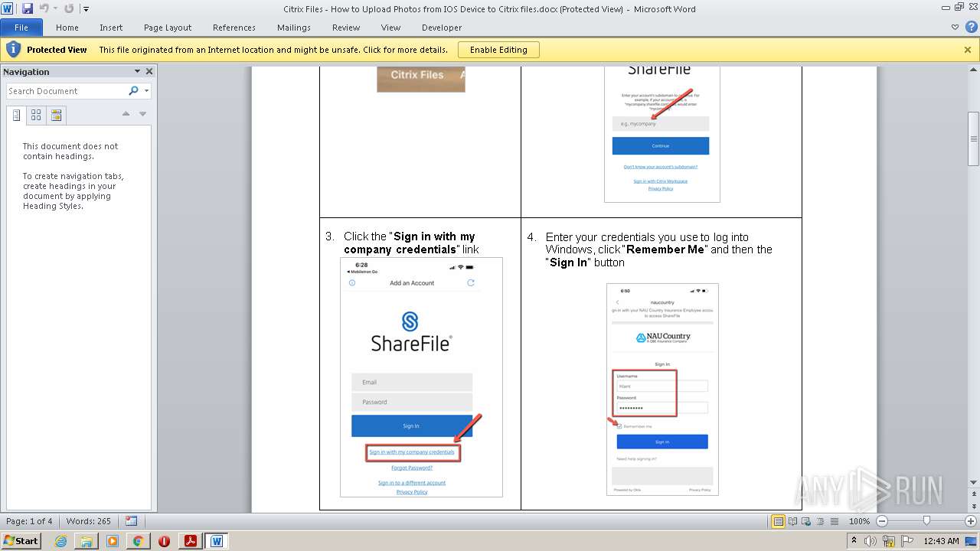
Task: Switch to the Home ribbon tab
Action: pos(67,28)
